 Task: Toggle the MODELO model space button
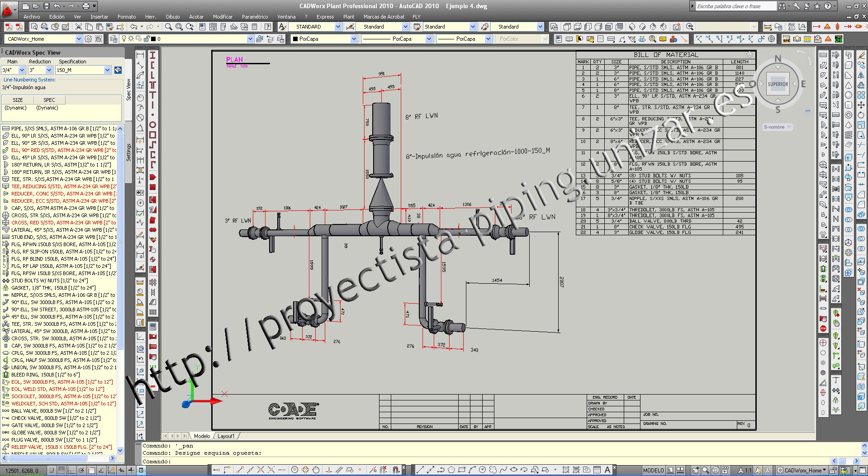653,470
